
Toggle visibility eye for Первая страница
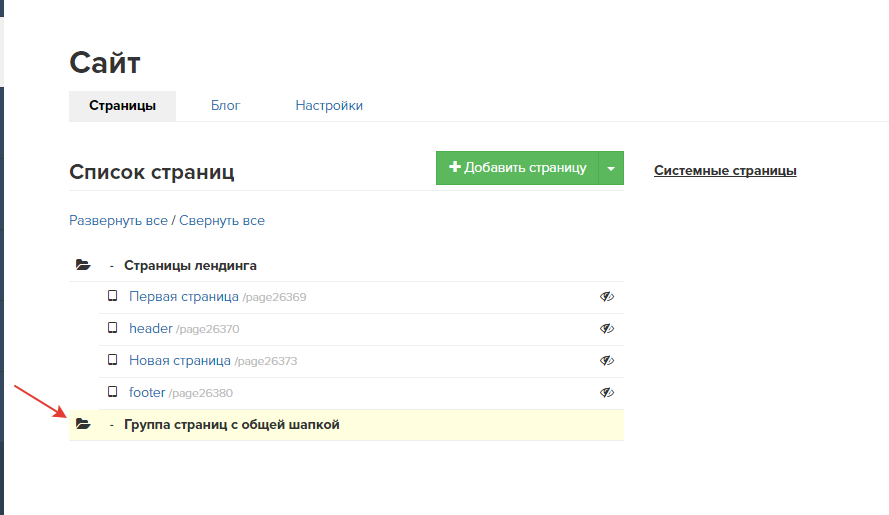point(607,297)
